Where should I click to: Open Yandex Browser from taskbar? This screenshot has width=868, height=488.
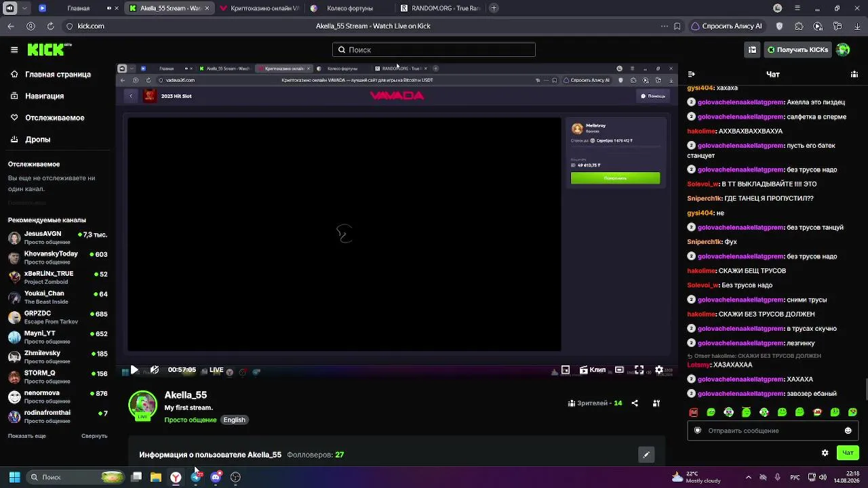176,477
